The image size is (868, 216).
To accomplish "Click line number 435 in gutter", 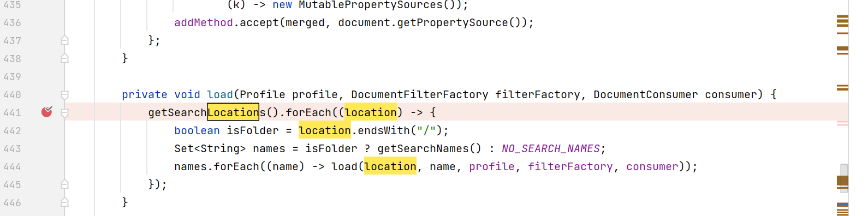I will pos(12,5).
